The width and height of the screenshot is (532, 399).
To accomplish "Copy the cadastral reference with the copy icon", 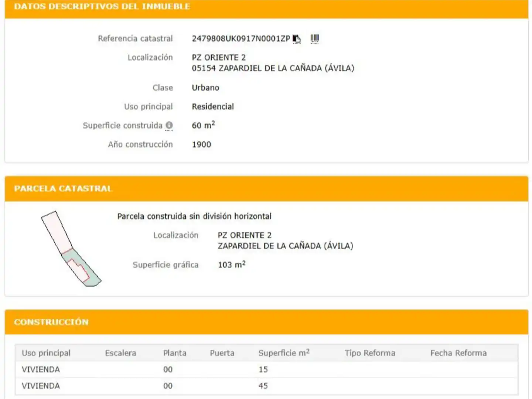I will 297,39.
